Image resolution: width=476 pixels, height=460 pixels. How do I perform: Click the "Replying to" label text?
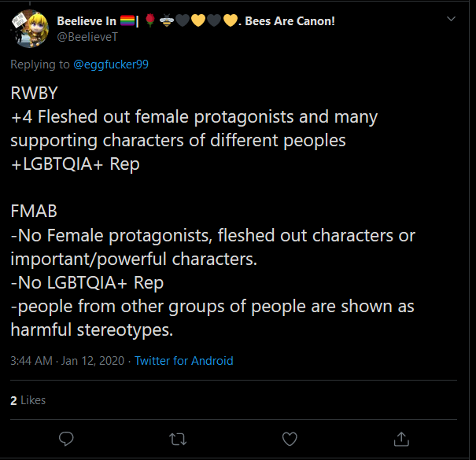coord(40,64)
